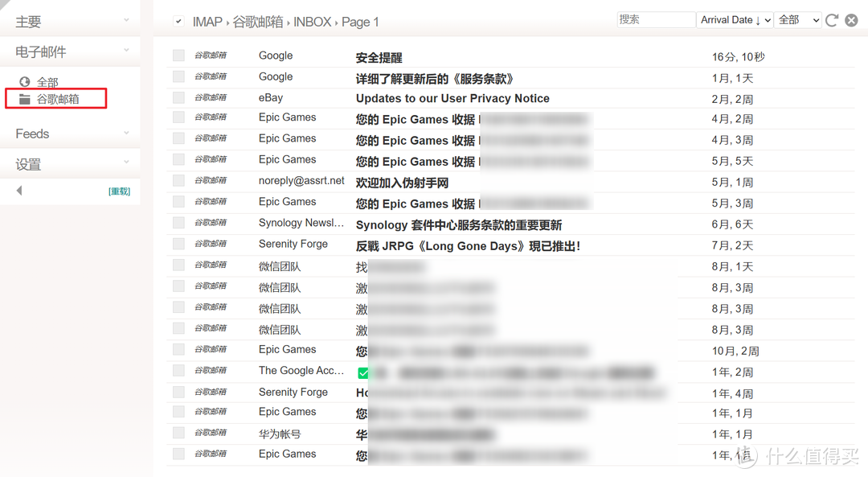
Task: Toggle the select-all checkbox beside IMAP
Action: click(178, 21)
